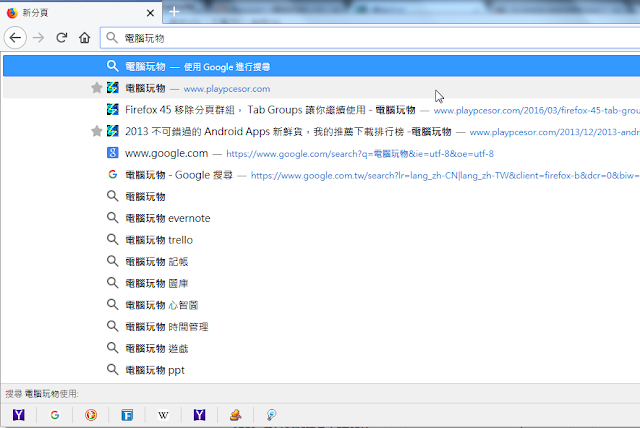Open Firefox 45 移除分頁群組 Tab Groups result

coord(321,110)
